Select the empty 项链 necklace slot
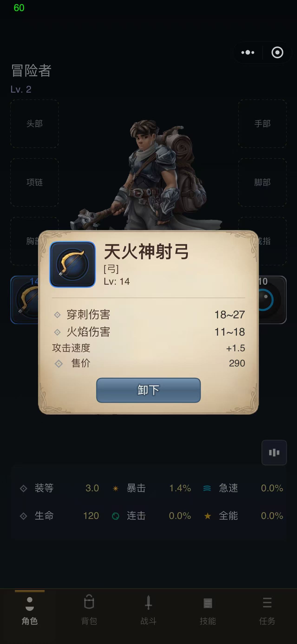The width and height of the screenshot is (297, 644). click(35, 182)
